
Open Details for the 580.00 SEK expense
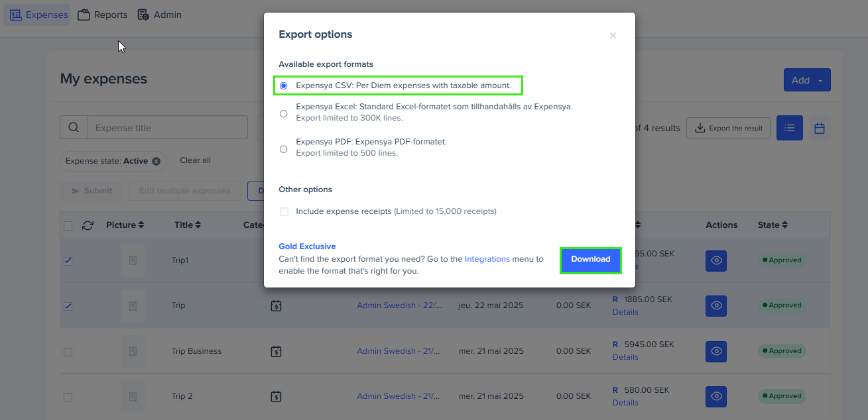tap(625, 403)
